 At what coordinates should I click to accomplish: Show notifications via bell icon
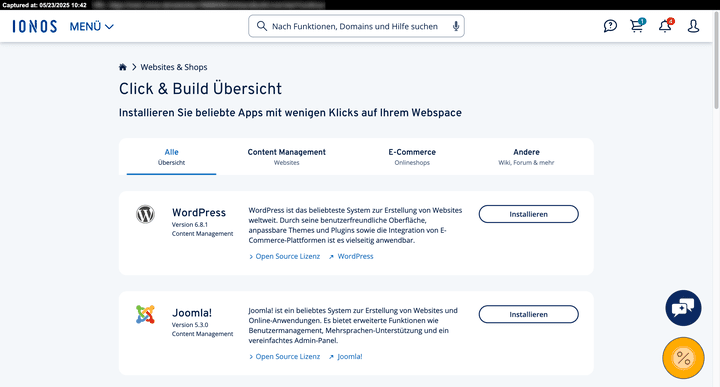[x=665, y=25]
